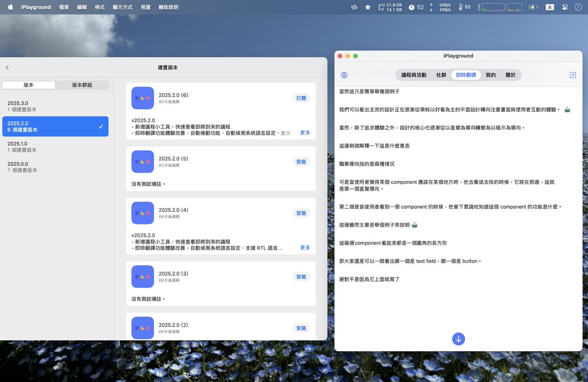Switch to the 即時翻譯 tab
588x382 pixels.
click(466, 75)
